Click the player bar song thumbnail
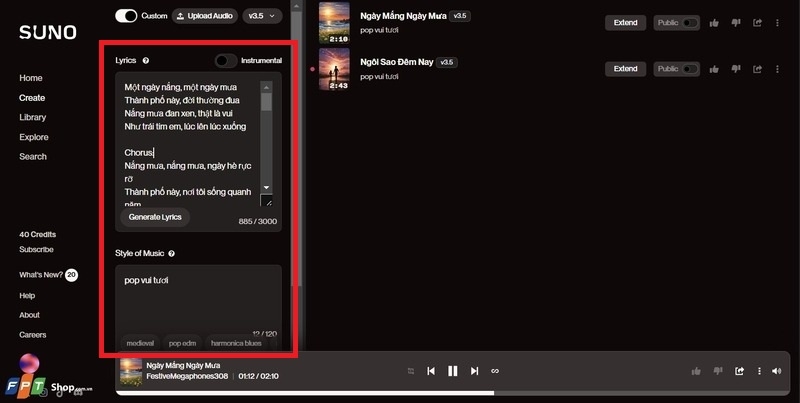 click(131, 371)
